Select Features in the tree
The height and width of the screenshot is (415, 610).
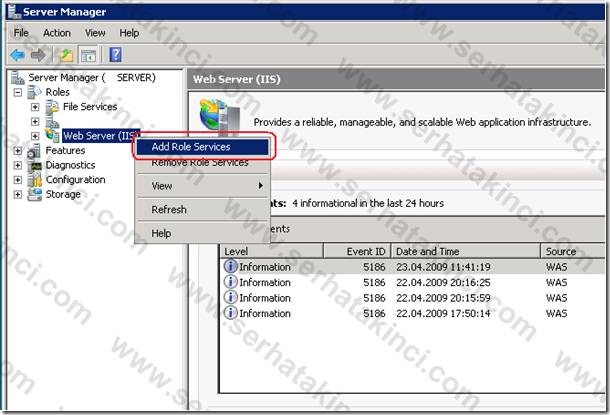click(65, 151)
